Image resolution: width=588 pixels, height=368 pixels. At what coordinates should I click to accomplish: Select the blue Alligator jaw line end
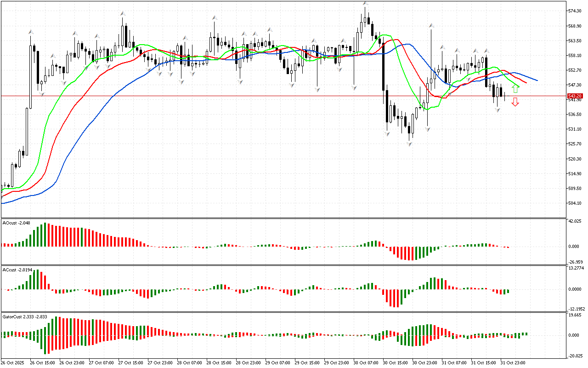pos(537,80)
